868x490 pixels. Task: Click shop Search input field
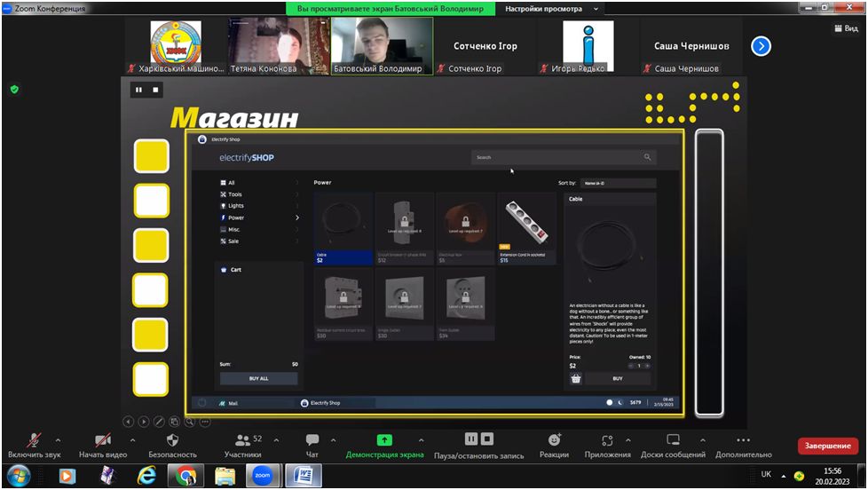click(564, 157)
